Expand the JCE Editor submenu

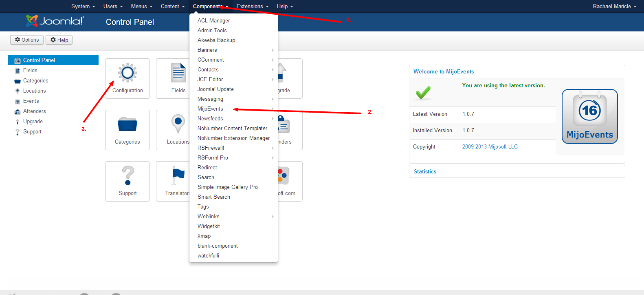click(x=233, y=80)
